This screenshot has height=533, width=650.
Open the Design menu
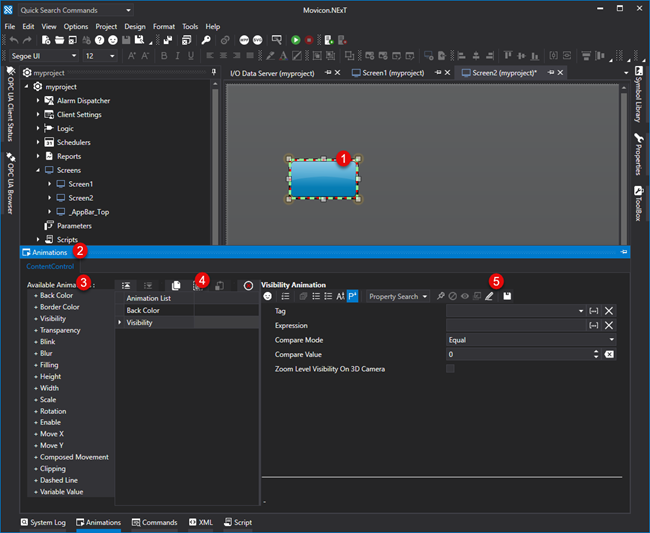pos(134,26)
